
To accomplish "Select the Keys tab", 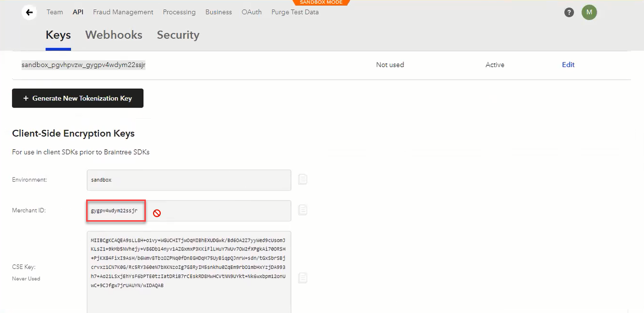I will tap(58, 35).
